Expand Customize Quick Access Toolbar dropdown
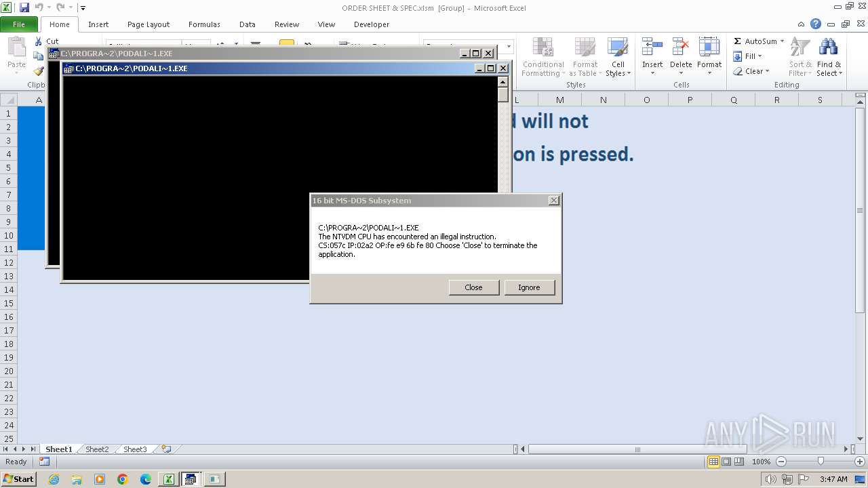The width and height of the screenshot is (868, 488). point(83,8)
